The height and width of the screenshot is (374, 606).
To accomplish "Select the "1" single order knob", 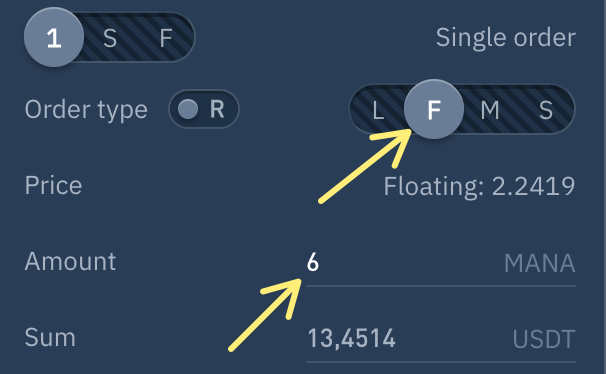I will coord(54,37).
